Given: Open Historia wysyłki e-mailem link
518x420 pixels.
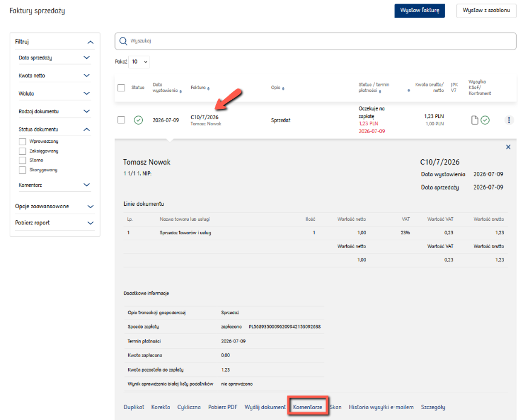Looking at the screenshot, I should [x=381, y=407].
